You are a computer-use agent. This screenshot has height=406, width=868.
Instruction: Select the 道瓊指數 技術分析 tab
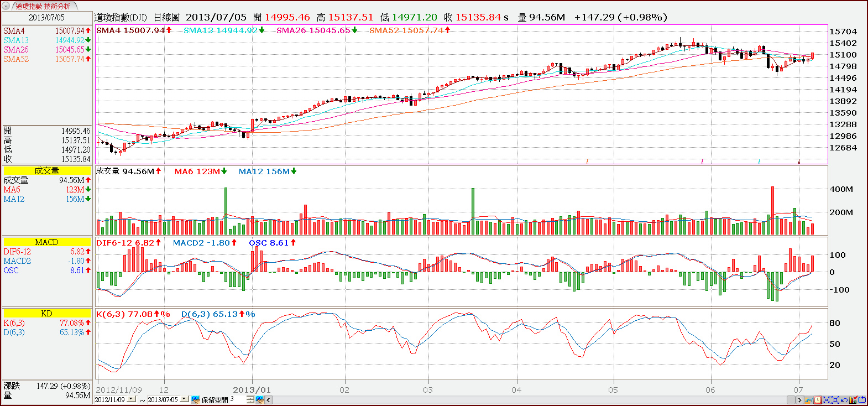pyautogui.click(x=43, y=6)
